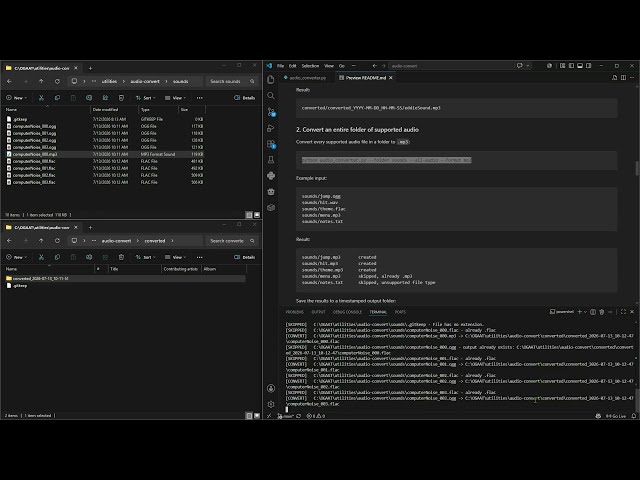Switch to PROBLEMS panel tab
The image size is (640, 480).
pos(294,312)
